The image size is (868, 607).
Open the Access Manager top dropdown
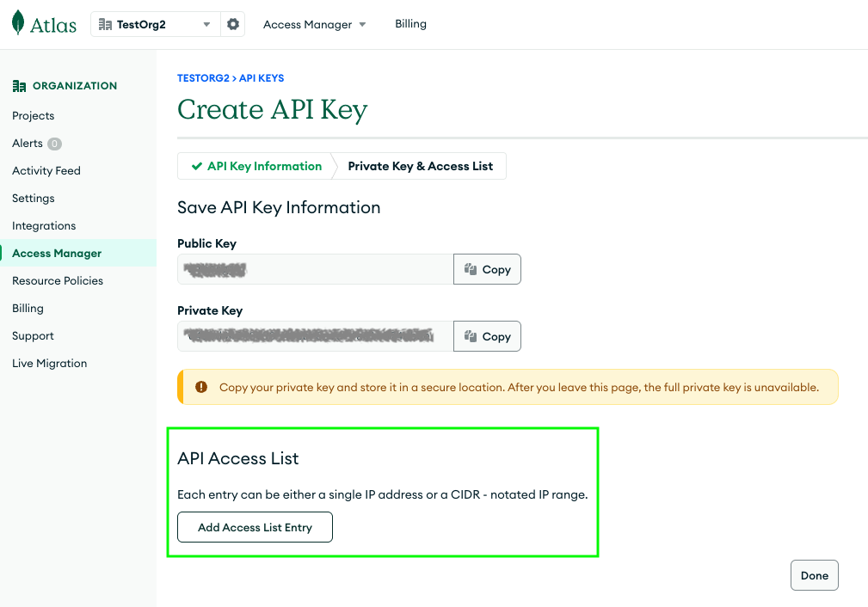point(314,24)
